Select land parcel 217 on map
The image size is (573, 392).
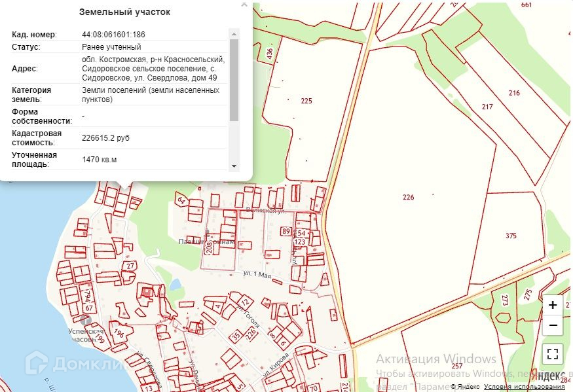click(x=487, y=107)
